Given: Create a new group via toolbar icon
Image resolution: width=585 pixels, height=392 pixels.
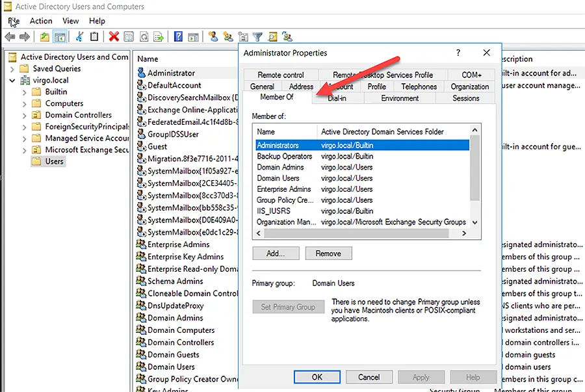Looking at the screenshot, I should point(228,36).
